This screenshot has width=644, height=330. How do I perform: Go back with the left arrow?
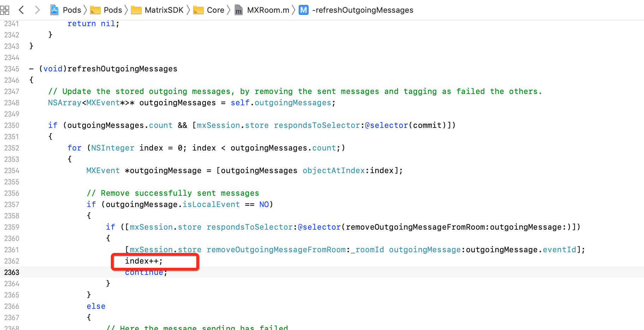pos(21,10)
